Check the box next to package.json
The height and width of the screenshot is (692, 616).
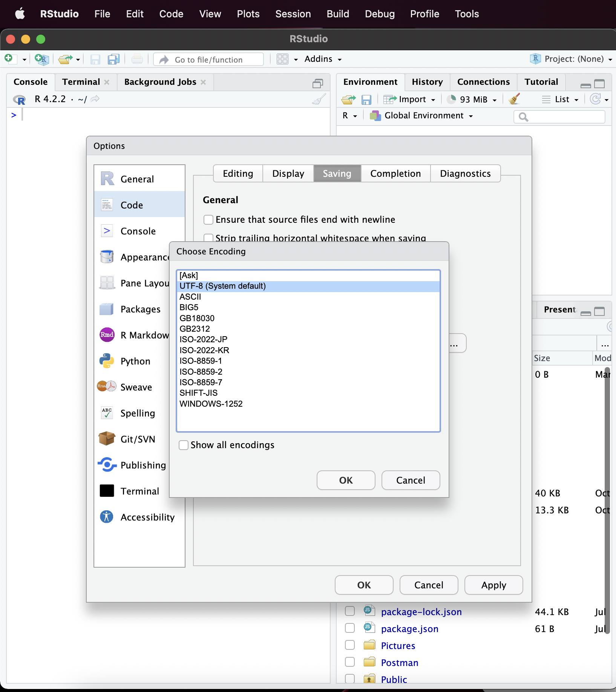click(350, 628)
